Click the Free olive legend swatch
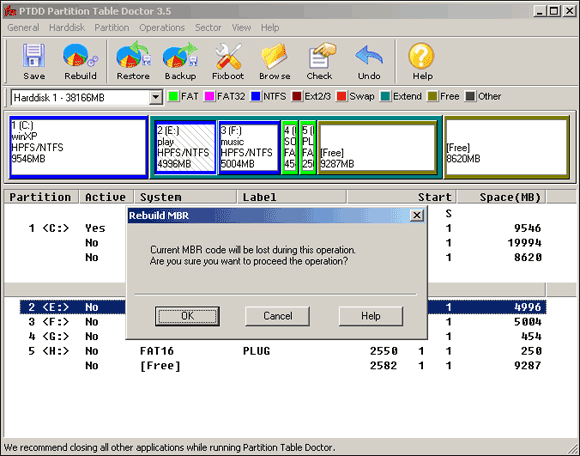Viewport: 580px width, 456px height. [x=432, y=97]
